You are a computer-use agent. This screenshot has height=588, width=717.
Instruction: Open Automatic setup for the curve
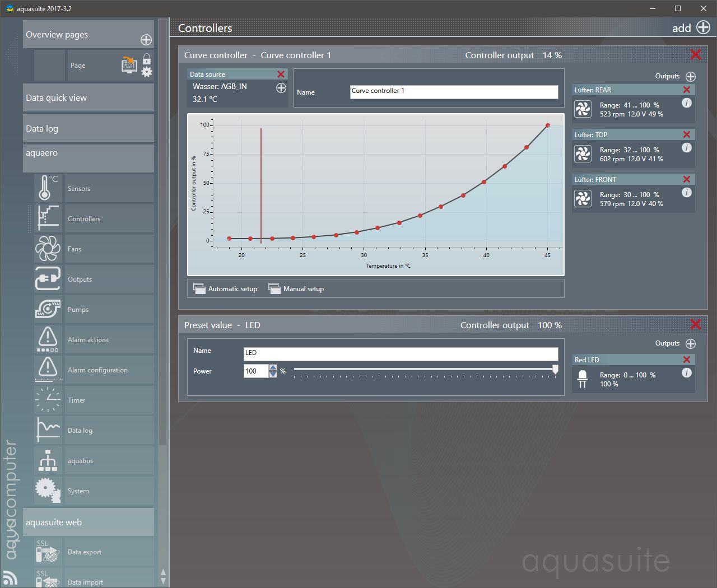coord(225,288)
